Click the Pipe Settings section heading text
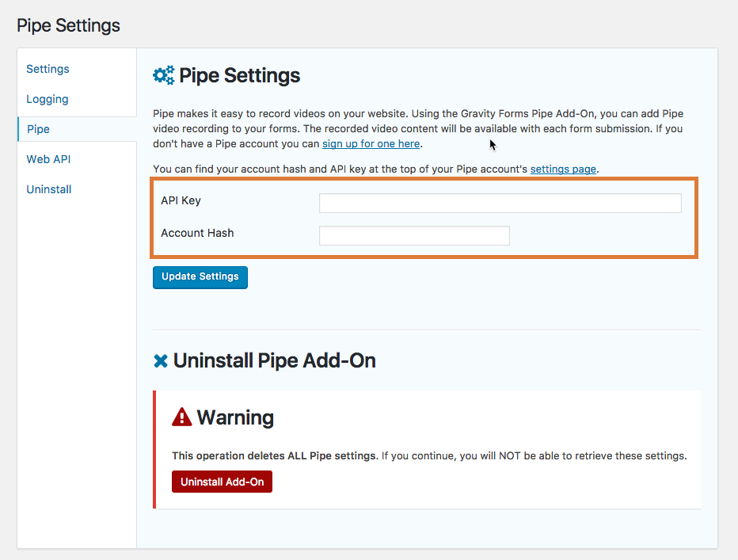The height and width of the screenshot is (560, 738). pyautogui.click(x=240, y=75)
